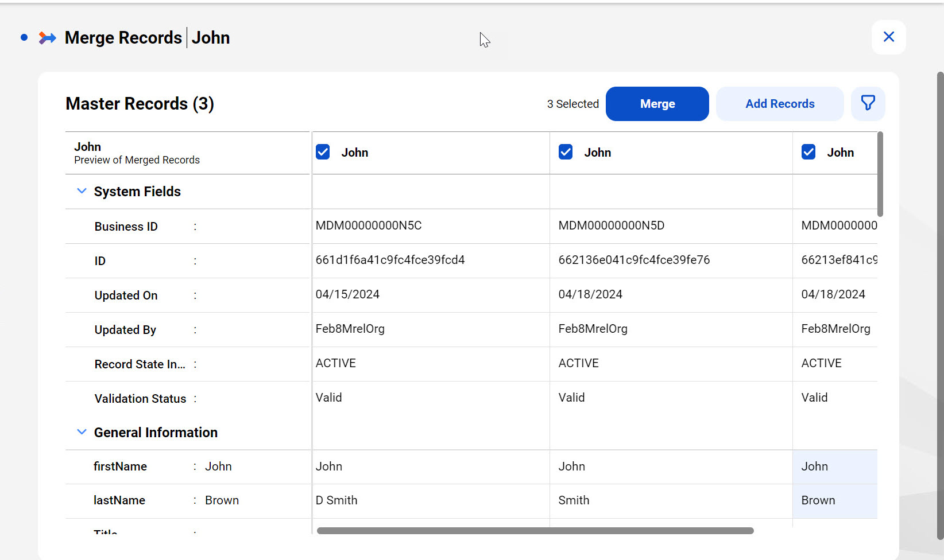Click 04/18/2024 date in the second record column
944x560 pixels.
point(590,294)
